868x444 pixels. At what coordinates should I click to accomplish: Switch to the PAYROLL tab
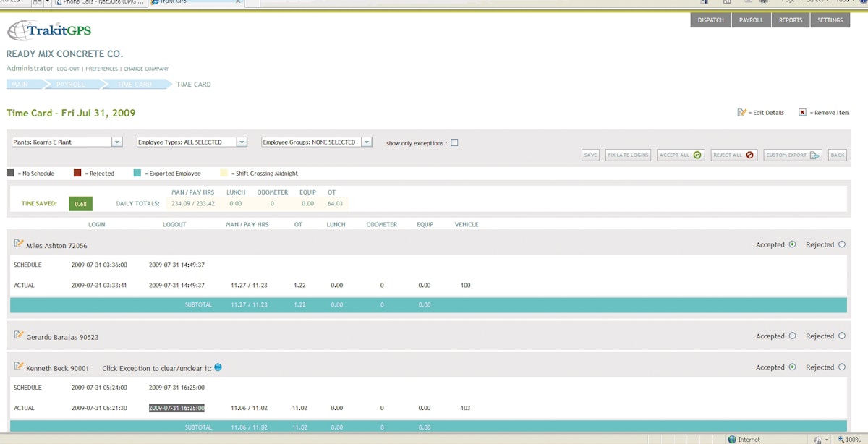751,20
